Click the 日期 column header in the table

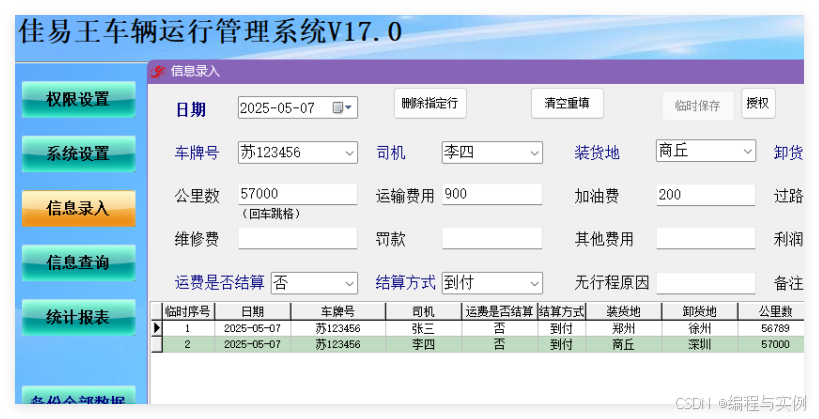252,311
